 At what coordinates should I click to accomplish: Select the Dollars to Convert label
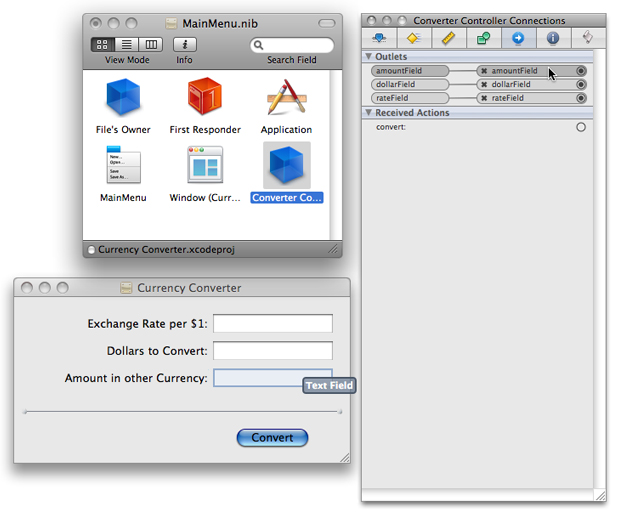point(157,351)
